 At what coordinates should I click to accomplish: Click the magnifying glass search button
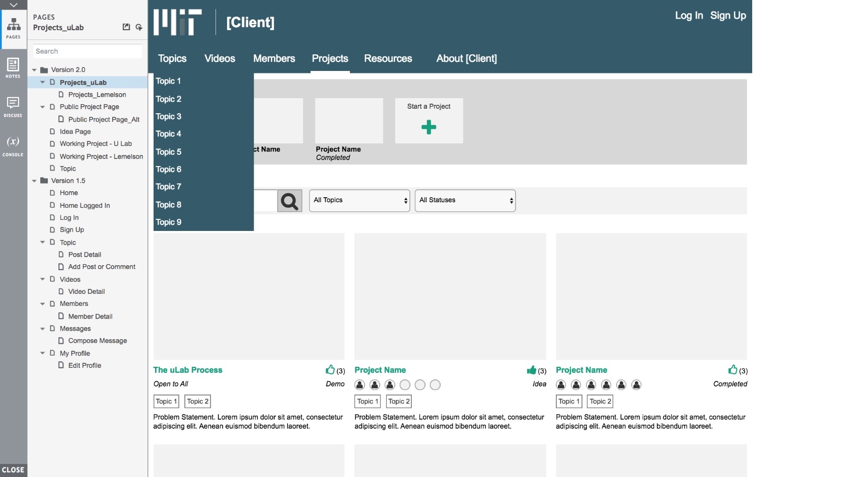coord(290,201)
